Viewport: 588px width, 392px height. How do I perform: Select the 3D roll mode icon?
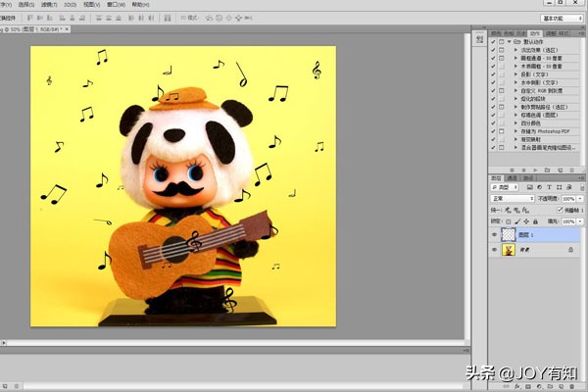click(x=220, y=18)
